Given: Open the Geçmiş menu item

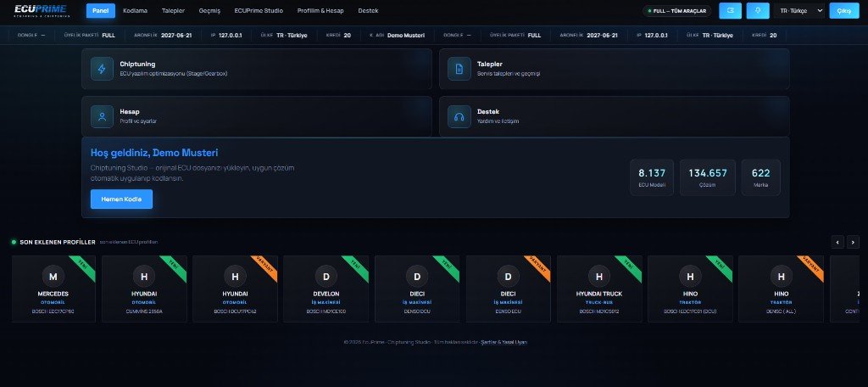Looking at the screenshot, I should point(209,10).
